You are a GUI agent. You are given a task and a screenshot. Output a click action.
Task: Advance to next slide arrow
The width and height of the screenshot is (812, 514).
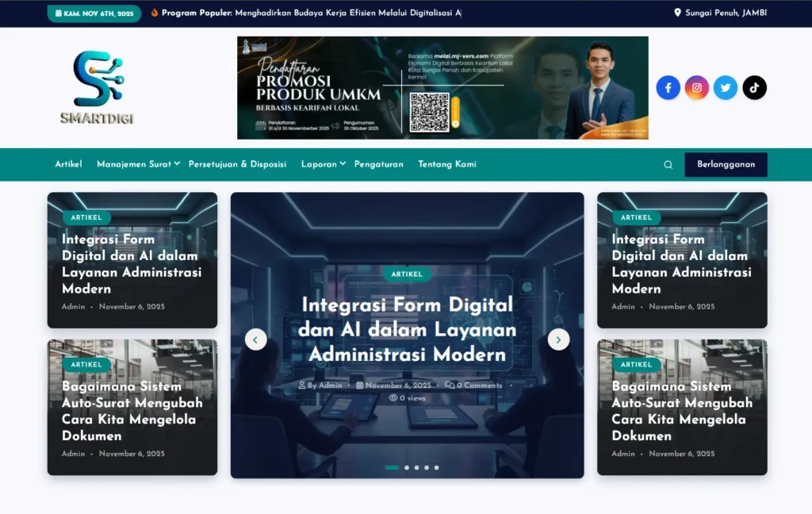coord(558,339)
